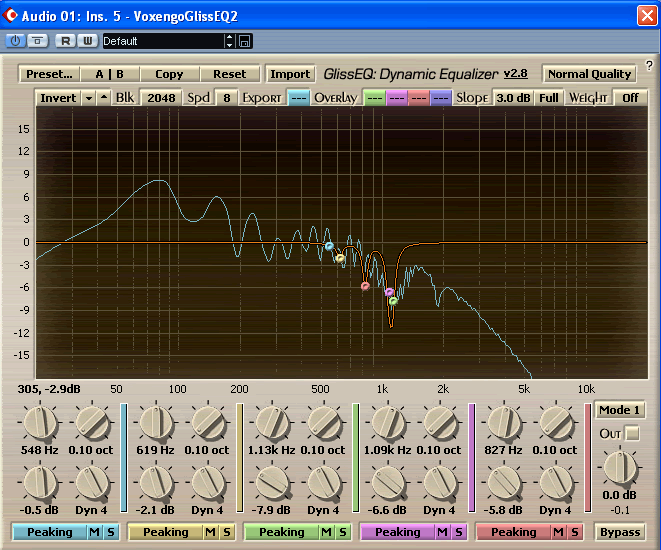Click the green Overlay slot swatch
The image size is (661, 550).
[374, 98]
